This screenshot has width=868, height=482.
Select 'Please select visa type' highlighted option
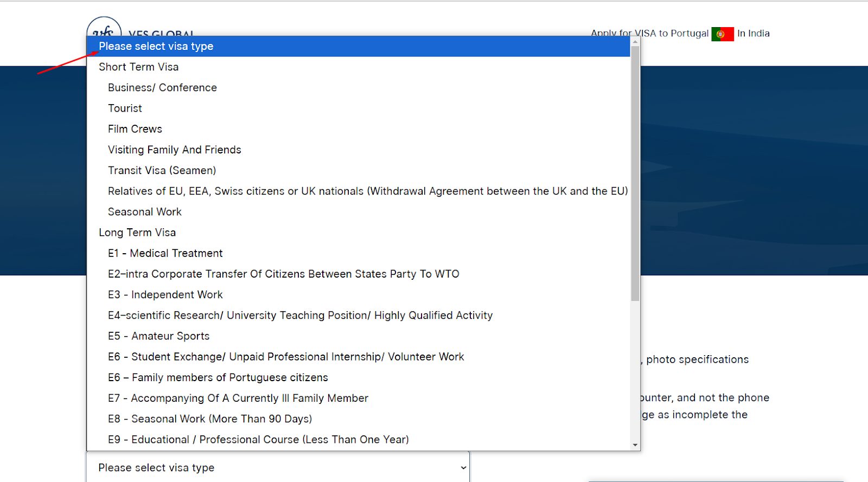tap(358, 46)
